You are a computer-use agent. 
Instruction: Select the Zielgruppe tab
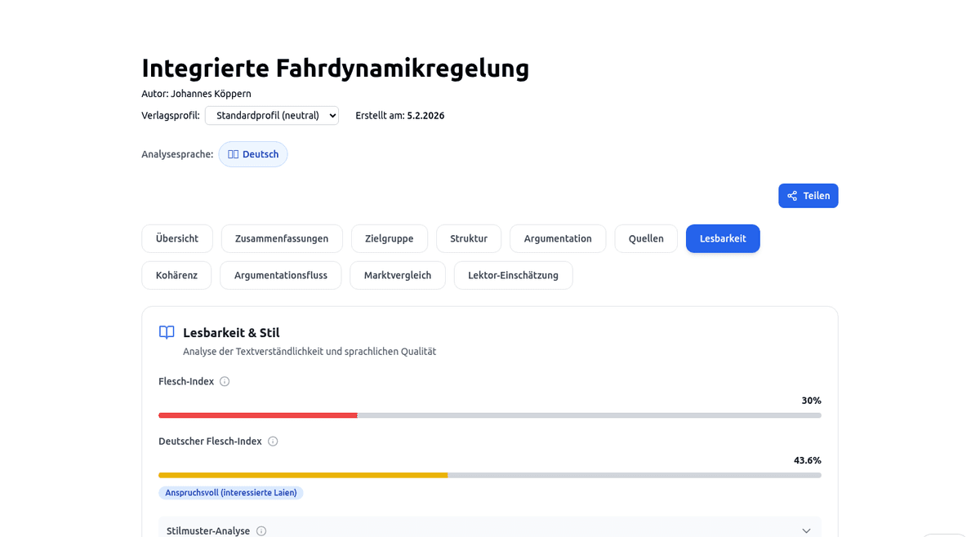389,238
